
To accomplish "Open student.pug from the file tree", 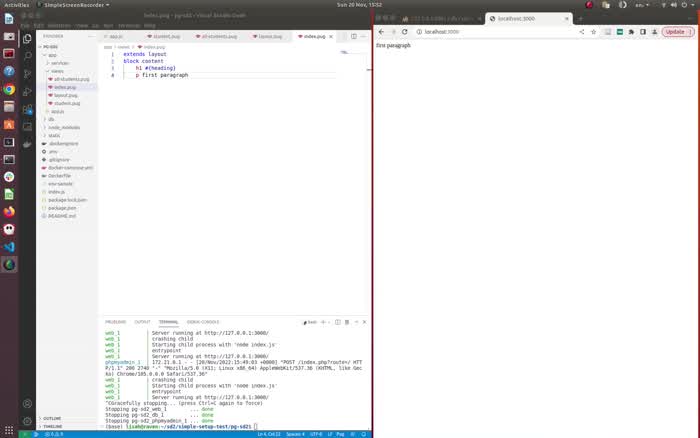I will pyautogui.click(x=68, y=103).
